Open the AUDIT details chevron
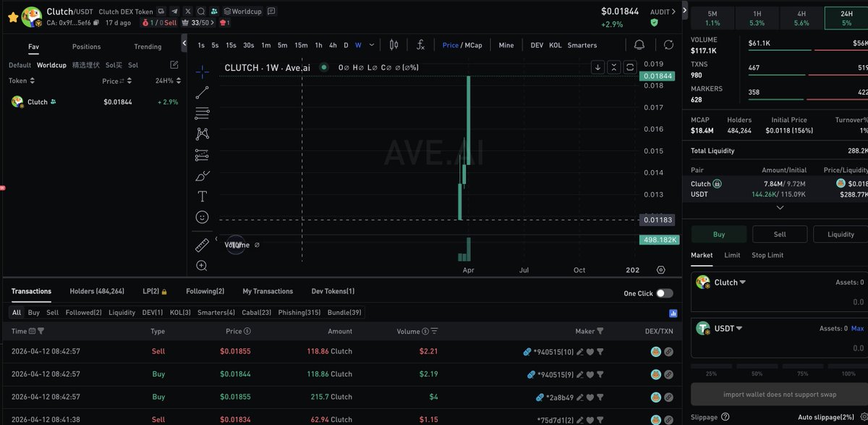 point(674,12)
